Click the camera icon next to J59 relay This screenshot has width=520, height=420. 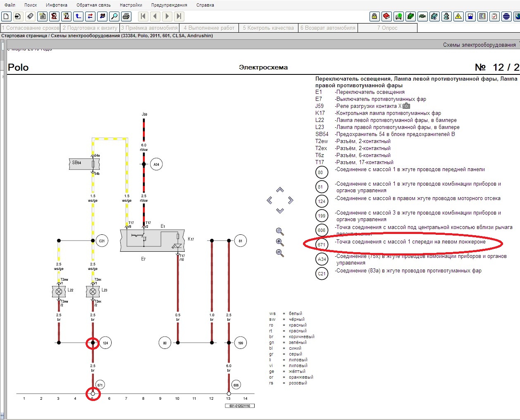point(406,106)
